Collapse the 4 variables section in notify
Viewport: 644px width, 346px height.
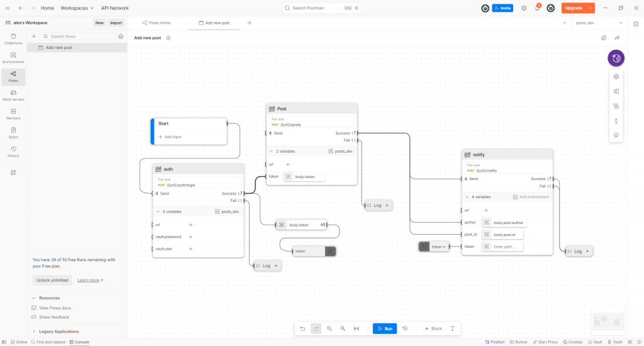click(467, 197)
